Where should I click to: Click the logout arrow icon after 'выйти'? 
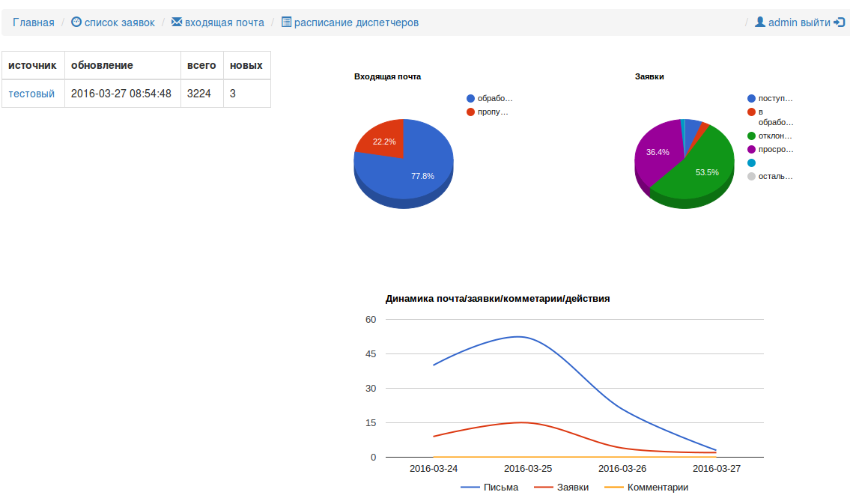coord(839,22)
